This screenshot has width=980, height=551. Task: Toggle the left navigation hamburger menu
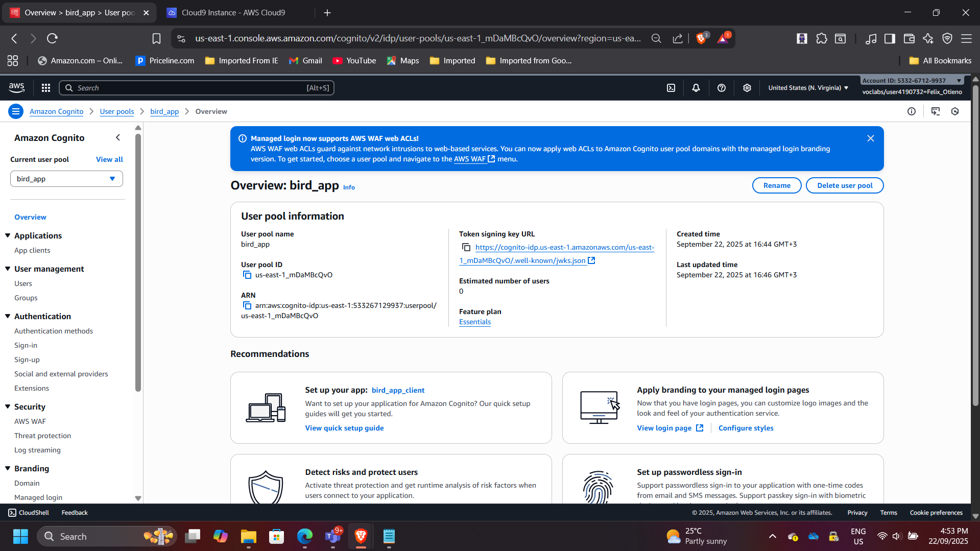[x=16, y=111]
